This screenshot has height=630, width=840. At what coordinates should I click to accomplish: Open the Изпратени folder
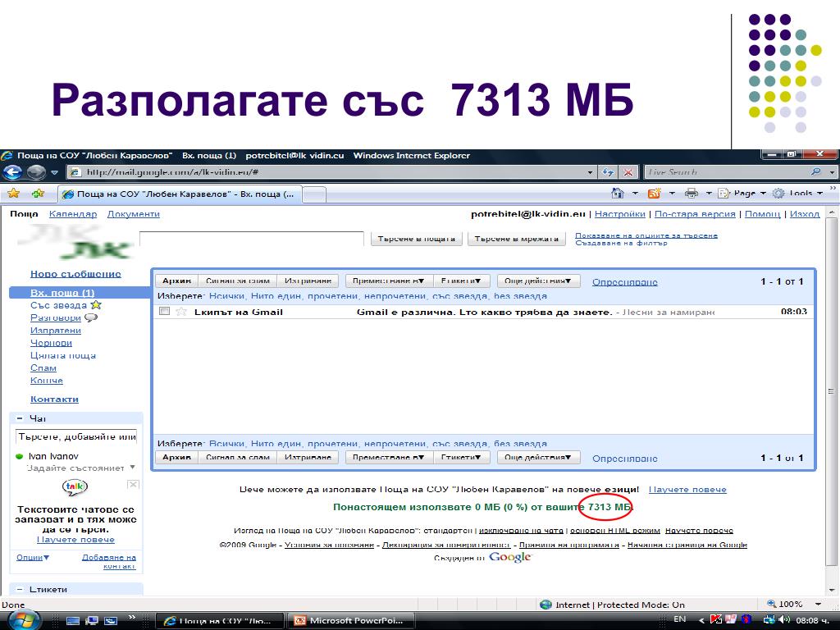click(56, 330)
